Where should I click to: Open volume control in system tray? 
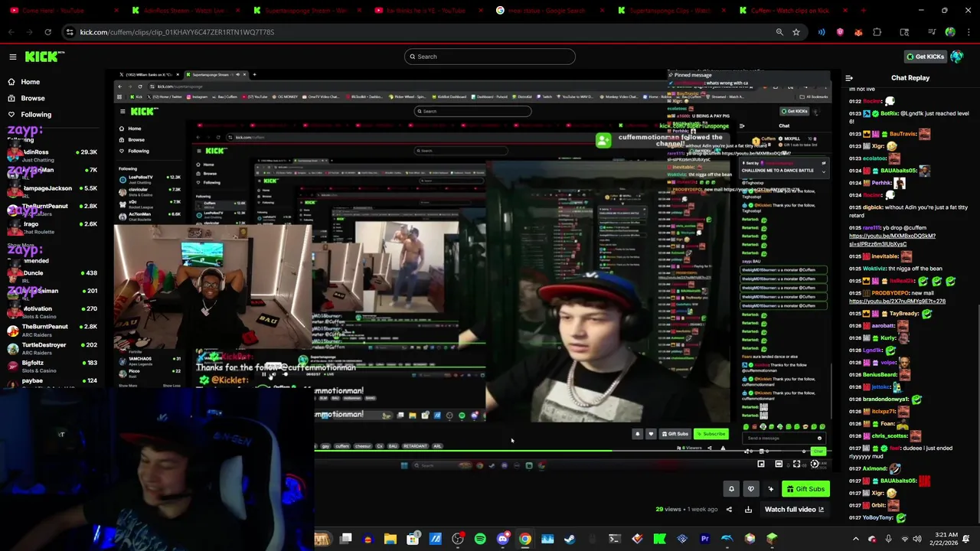917,539
